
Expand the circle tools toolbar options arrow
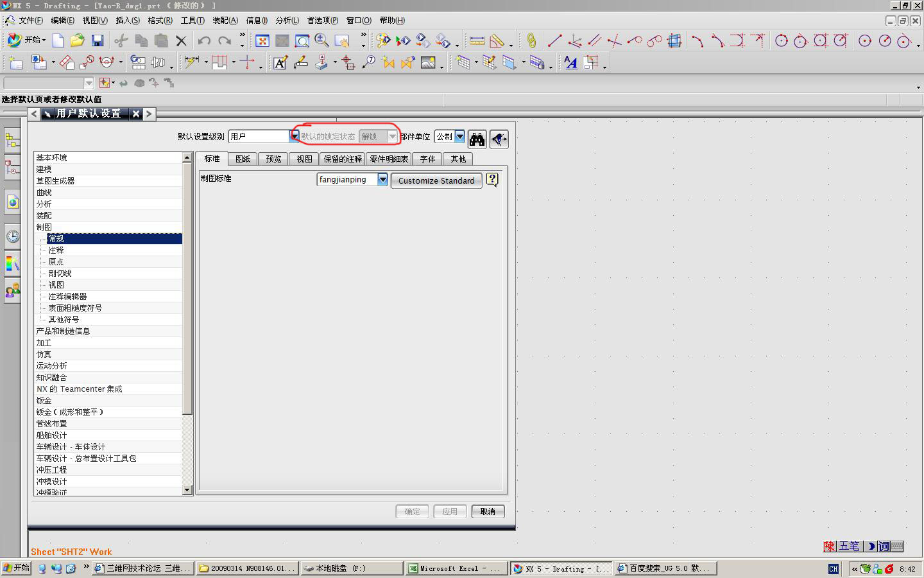[918, 44]
